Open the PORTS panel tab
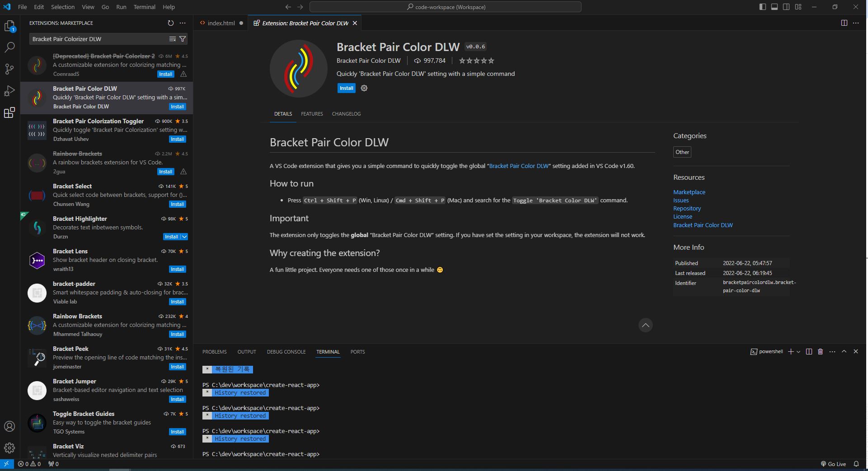The height and width of the screenshot is (471, 868). click(357, 352)
